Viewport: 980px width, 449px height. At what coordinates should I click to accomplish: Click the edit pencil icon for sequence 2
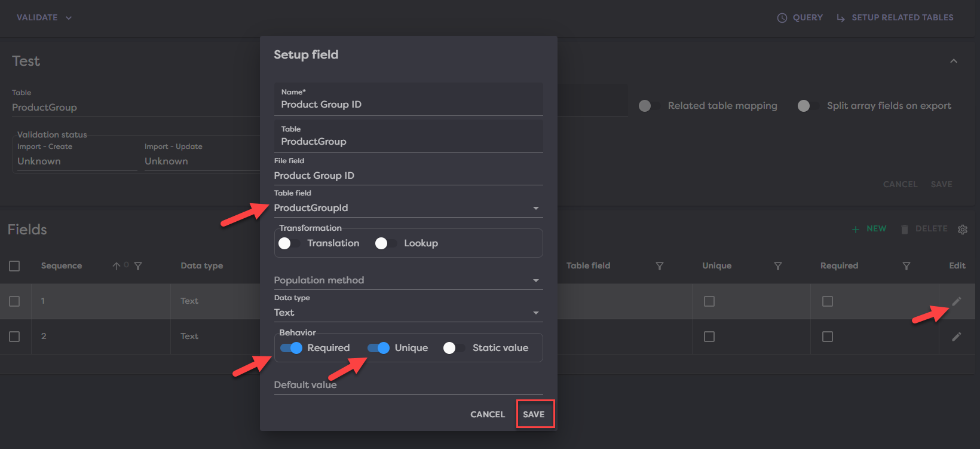[957, 337]
